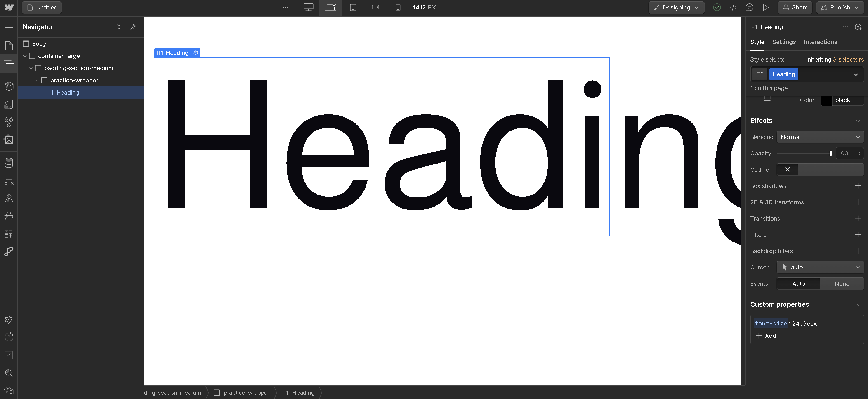Open site Settings gear in sidebar
This screenshot has width=868, height=399.
[9, 319]
